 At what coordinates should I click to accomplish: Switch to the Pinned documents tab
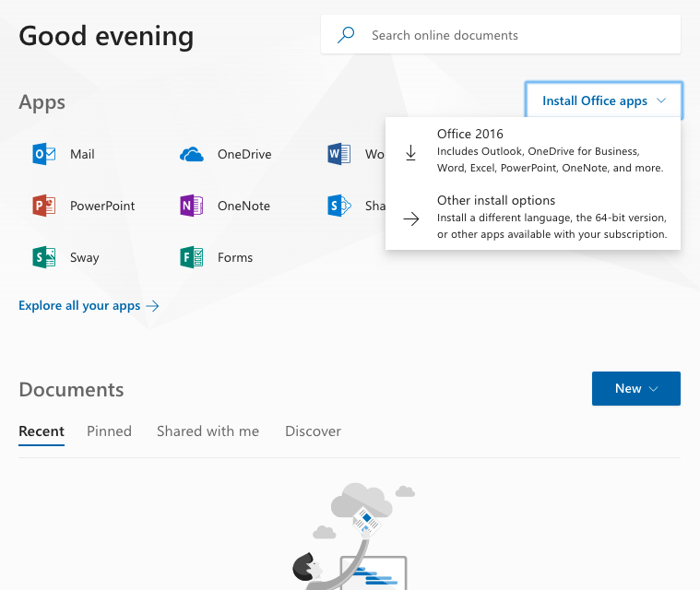110,431
